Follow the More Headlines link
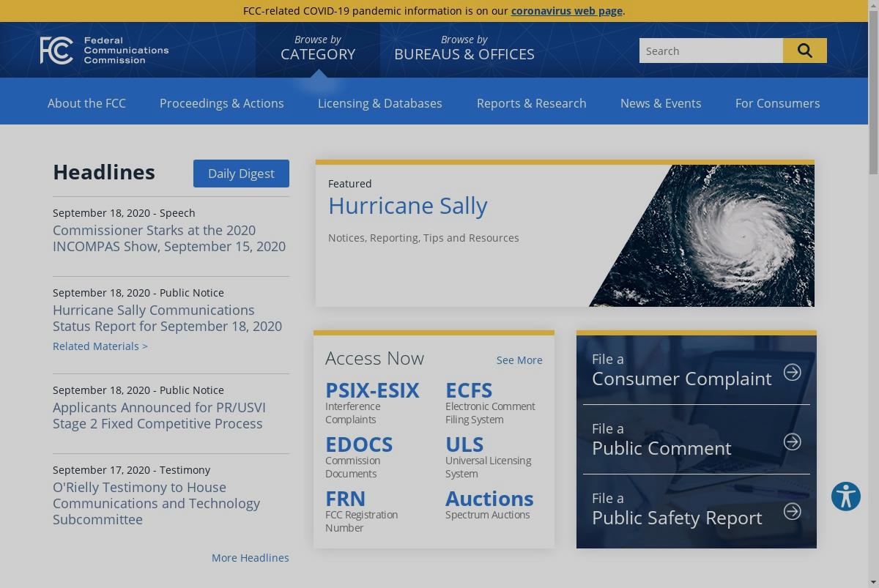This screenshot has height=588, width=879. [251, 558]
